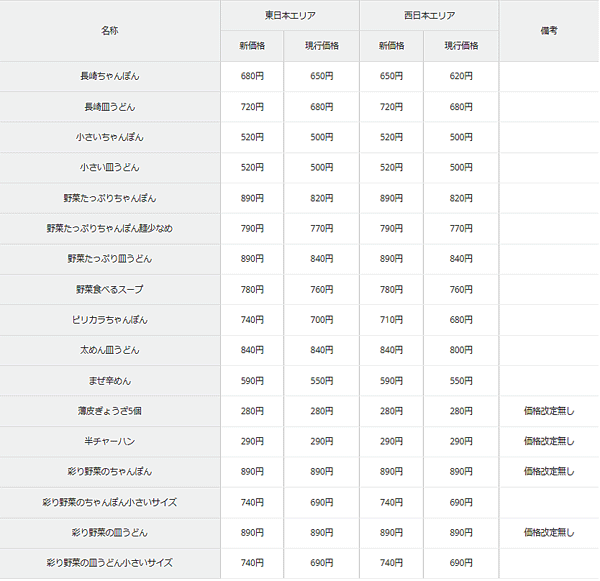Viewport: 600px width, 581px height.
Task: Click 700円 in the ピリカラちゃんぽん row
Action: [322, 320]
